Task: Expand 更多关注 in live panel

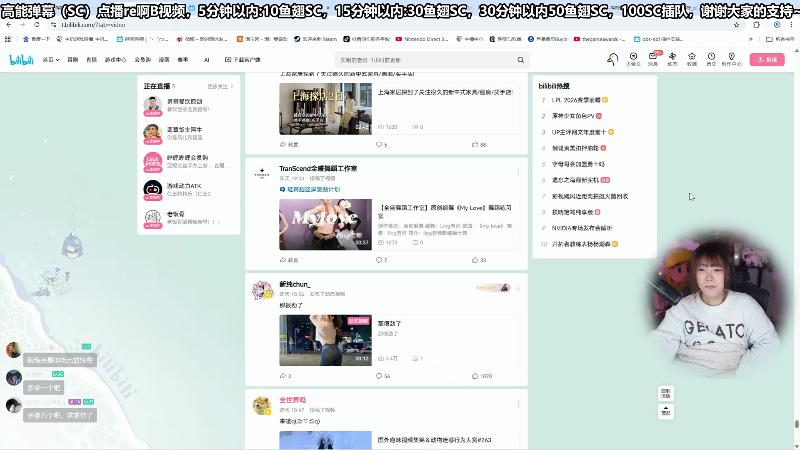Action: click(x=220, y=86)
